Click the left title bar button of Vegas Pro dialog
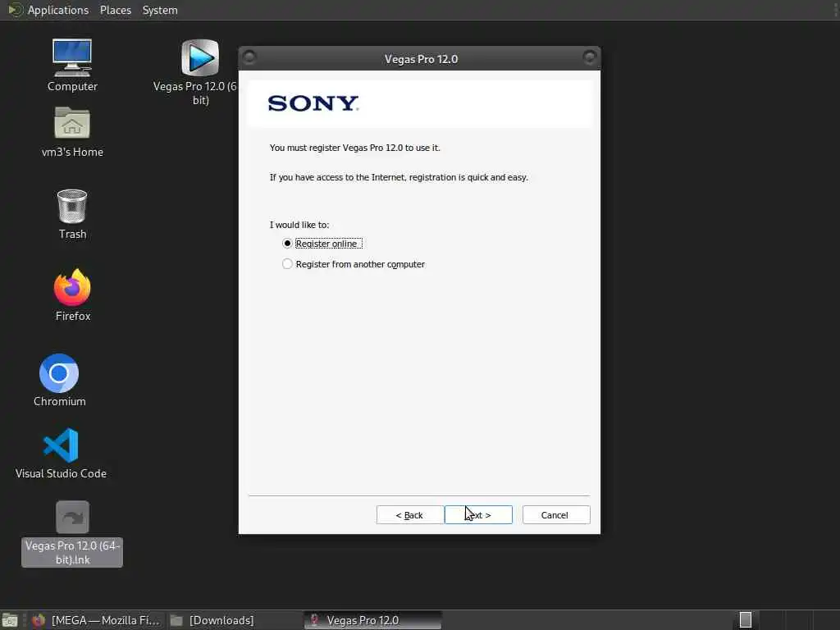Screen dimensions: 840x630 tap(249, 57)
